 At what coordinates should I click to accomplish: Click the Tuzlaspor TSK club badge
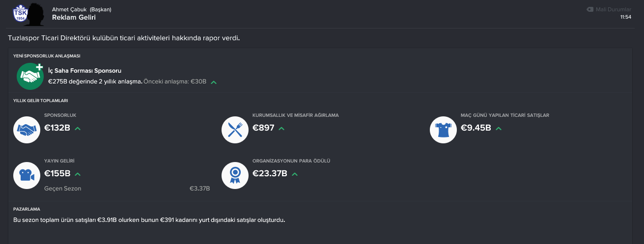pyautogui.click(x=20, y=13)
